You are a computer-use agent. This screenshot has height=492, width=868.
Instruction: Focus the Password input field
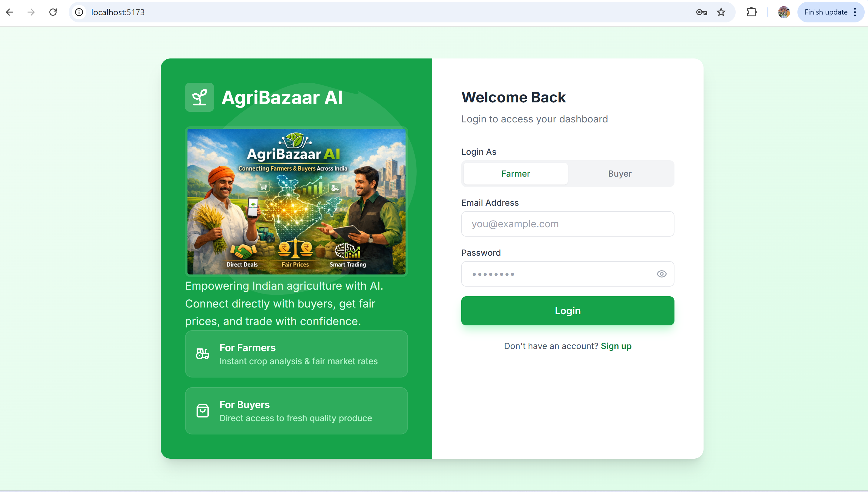point(567,274)
